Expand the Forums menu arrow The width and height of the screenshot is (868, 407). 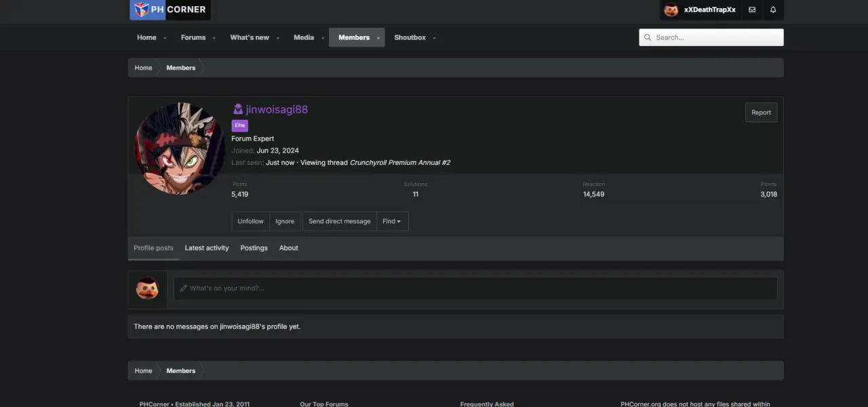[x=214, y=38]
